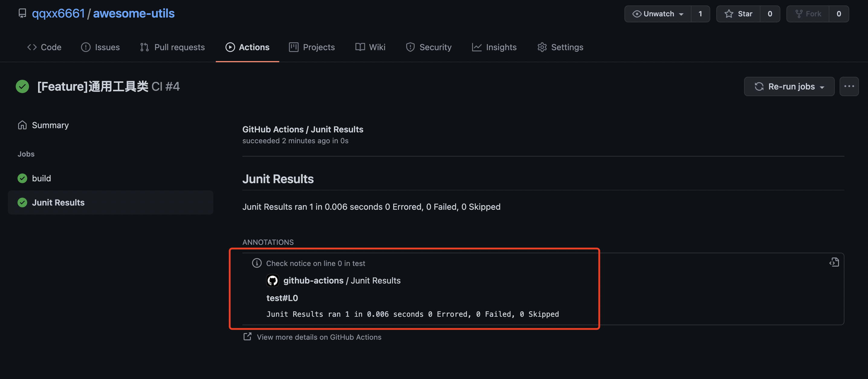Click the GitHub Actions / Junit Results heading
The height and width of the screenshot is (379, 868).
pyautogui.click(x=303, y=129)
